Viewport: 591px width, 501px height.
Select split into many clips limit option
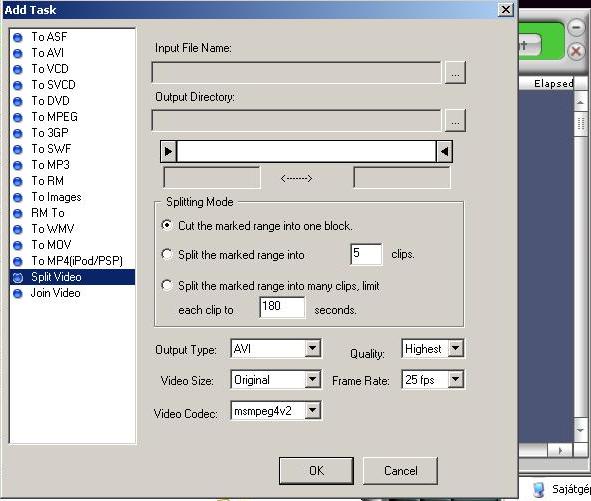[x=167, y=285]
